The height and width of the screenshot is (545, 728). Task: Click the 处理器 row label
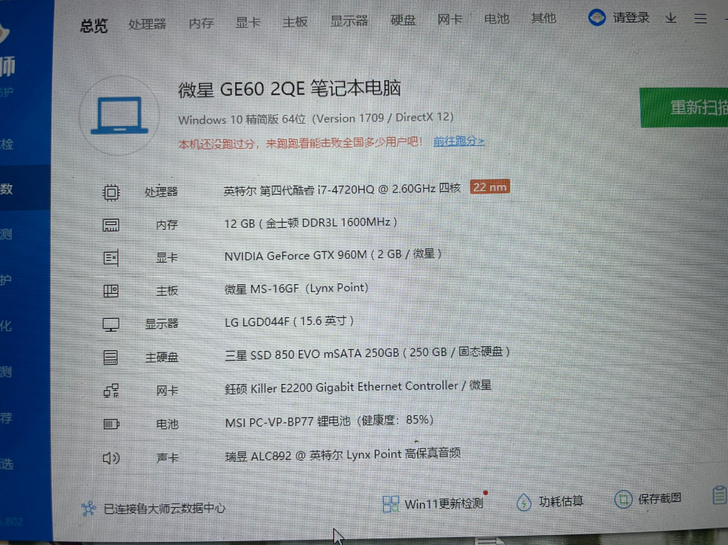tap(161, 192)
